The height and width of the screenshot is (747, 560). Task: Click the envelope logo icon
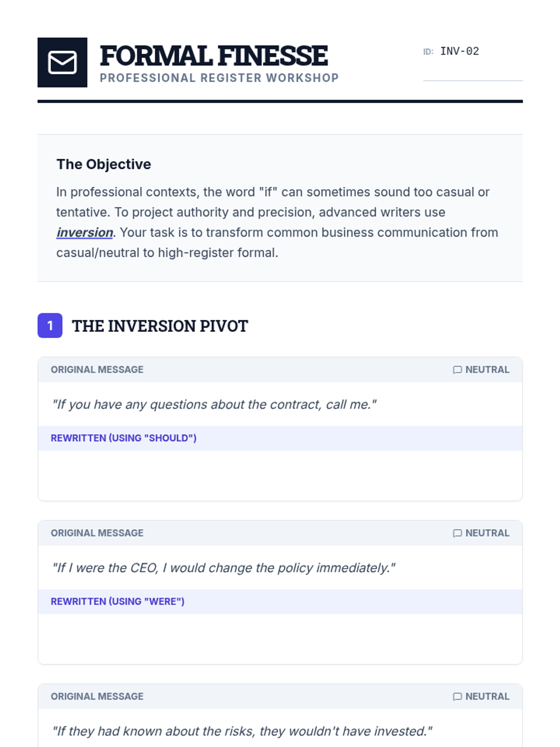pos(62,63)
